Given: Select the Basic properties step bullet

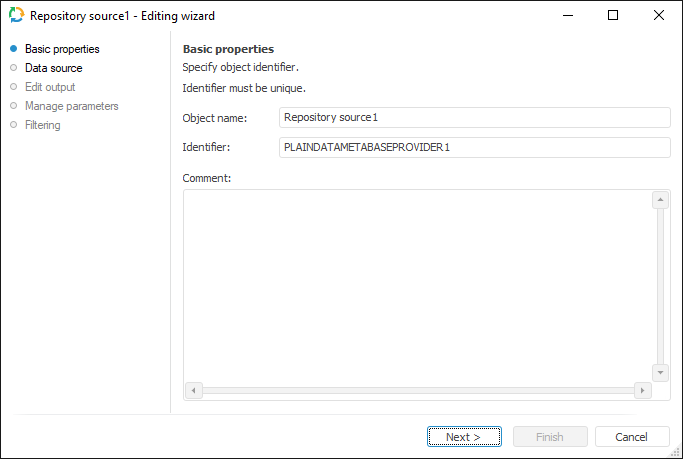Looking at the screenshot, I should click(13, 49).
